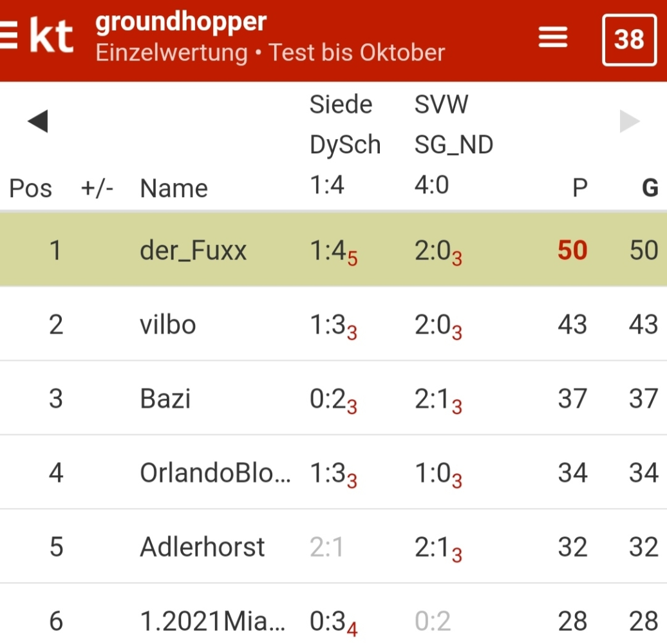Viewport: 667px width, 644px height.
Task: Open Siede vs DySch match details
Action: click(x=345, y=145)
